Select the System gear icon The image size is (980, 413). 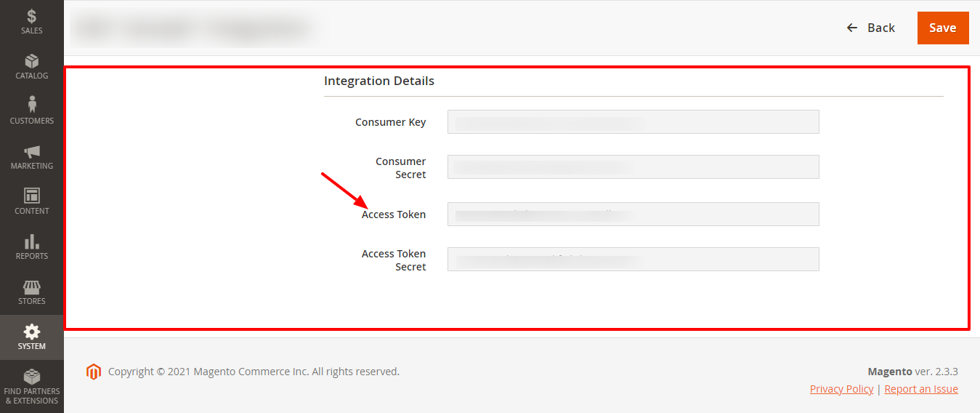tap(32, 332)
